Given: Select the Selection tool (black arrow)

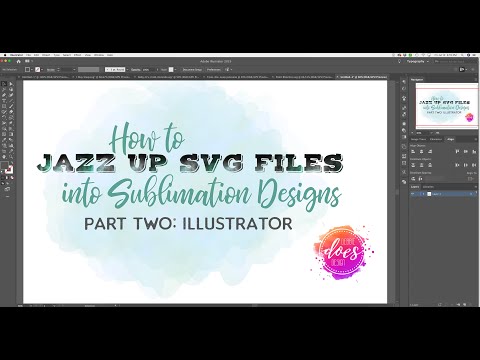Looking at the screenshot, I should 4,84.
